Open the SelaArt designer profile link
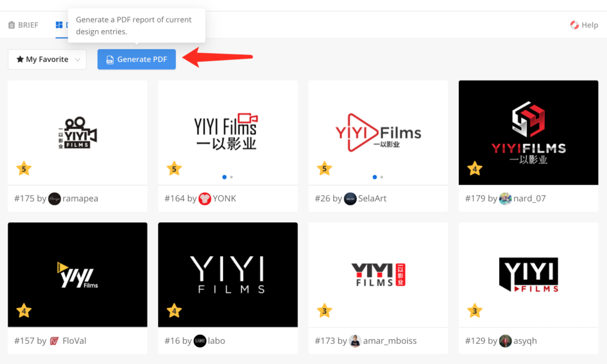 click(372, 199)
